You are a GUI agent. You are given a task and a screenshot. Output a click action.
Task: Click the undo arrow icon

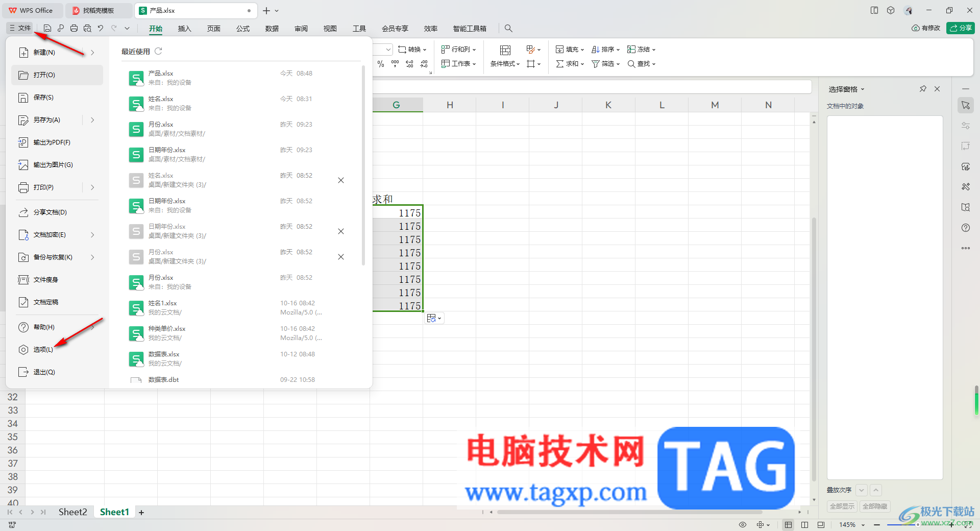(x=101, y=28)
